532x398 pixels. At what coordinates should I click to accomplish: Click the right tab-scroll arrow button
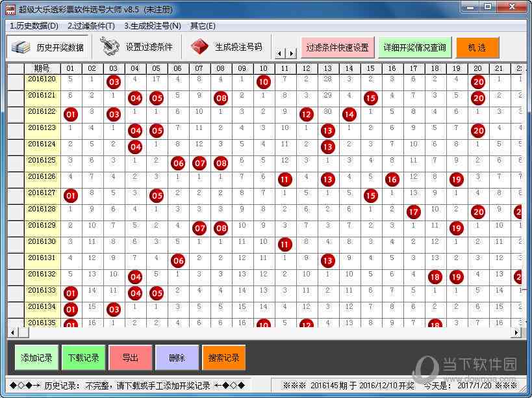[x=291, y=53]
